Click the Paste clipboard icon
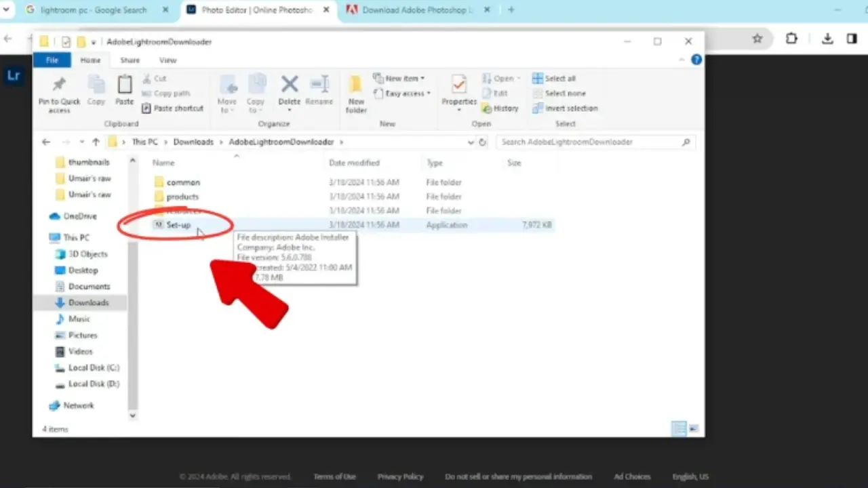 (125, 90)
